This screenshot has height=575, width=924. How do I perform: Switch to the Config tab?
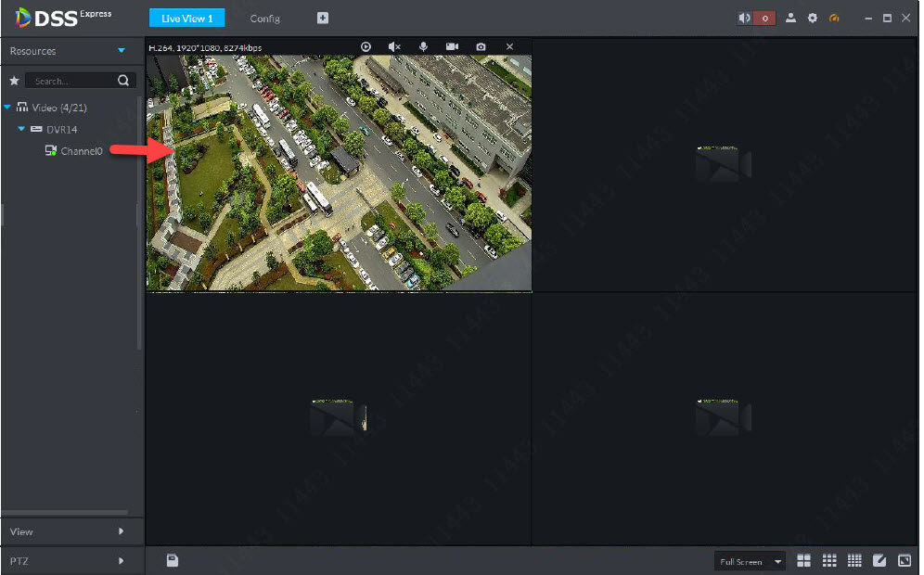coord(264,19)
